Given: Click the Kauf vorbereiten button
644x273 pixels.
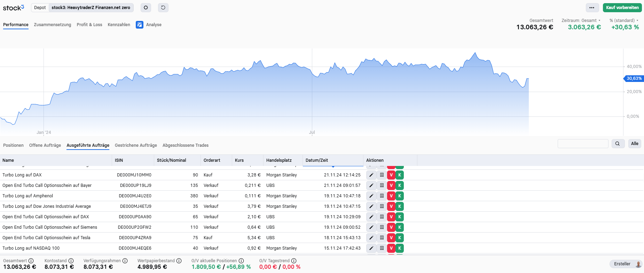Looking at the screenshot, I should click(622, 8).
